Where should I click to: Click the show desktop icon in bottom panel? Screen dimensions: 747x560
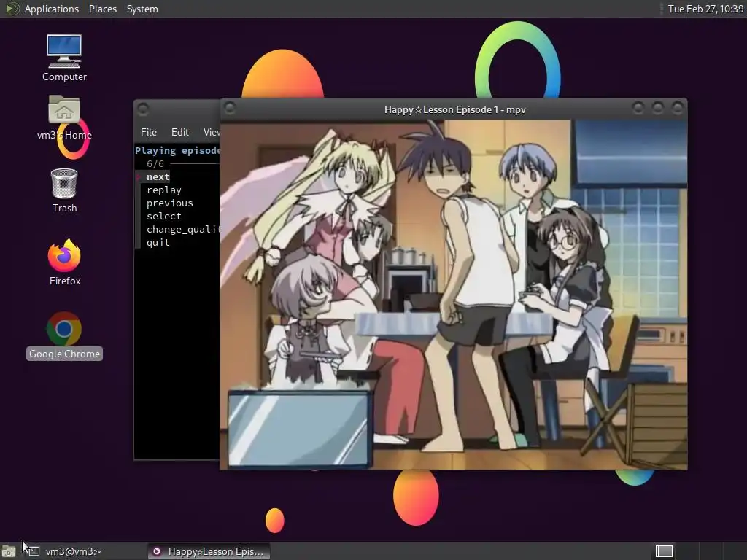point(9,551)
